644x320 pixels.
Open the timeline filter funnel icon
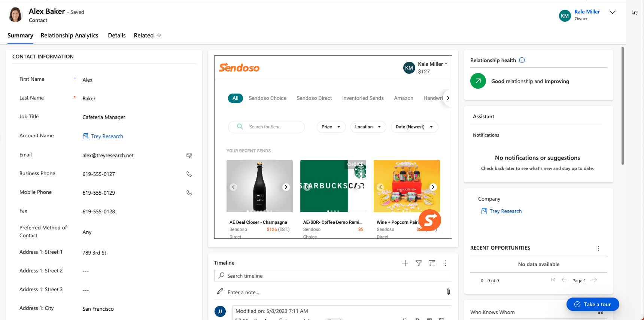click(419, 263)
